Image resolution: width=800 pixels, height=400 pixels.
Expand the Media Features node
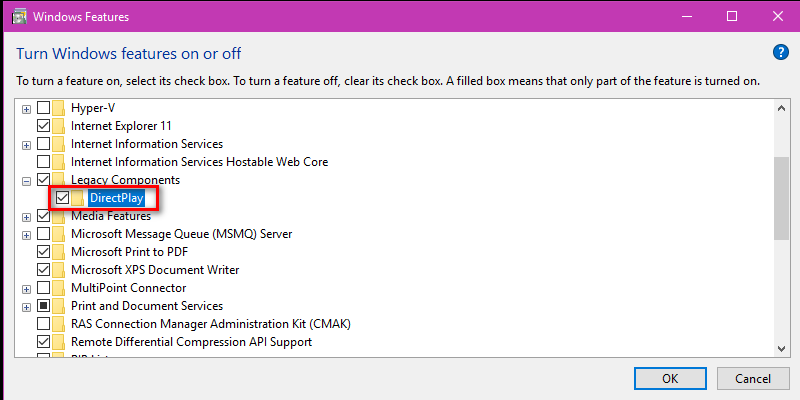tap(27, 217)
